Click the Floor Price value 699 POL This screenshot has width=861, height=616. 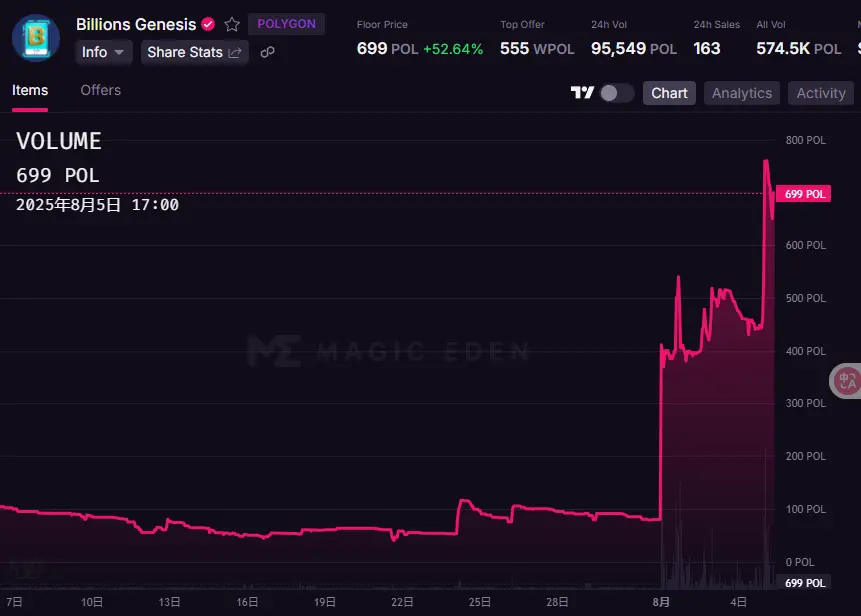tap(387, 49)
